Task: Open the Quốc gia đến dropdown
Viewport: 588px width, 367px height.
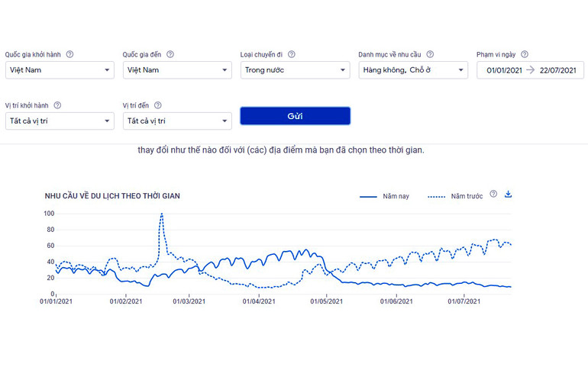Action: [x=177, y=70]
